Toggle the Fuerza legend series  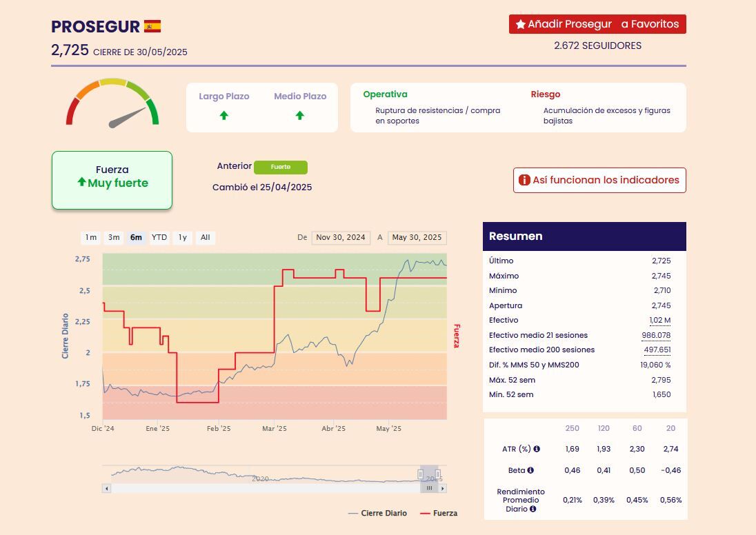[x=439, y=514]
